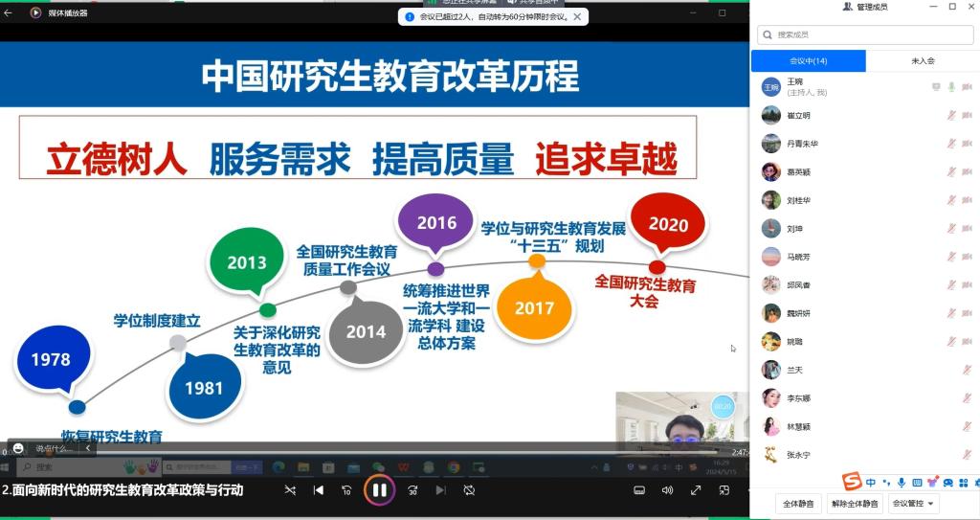Screen dimensions: 980x520
Task: Click 刘坤's camera icon
Action: click(x=967, y=229)
